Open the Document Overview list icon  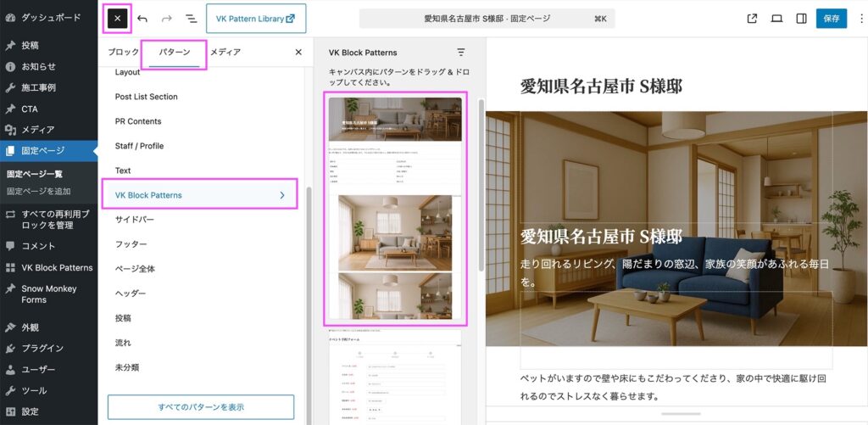point(191,18)
